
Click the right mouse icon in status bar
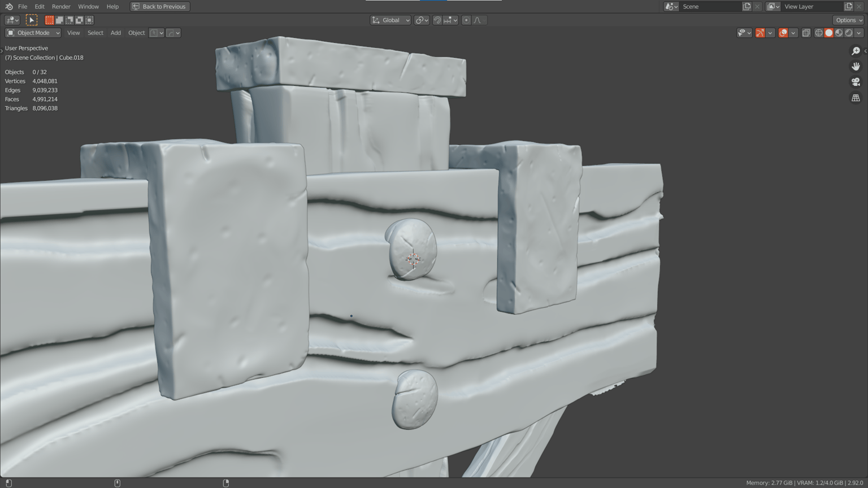tap(226, 483)
